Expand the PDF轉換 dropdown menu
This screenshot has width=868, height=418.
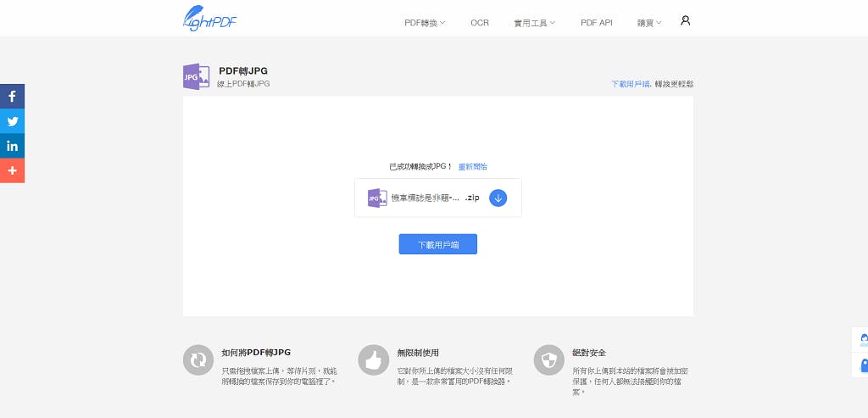coord(425,23)
